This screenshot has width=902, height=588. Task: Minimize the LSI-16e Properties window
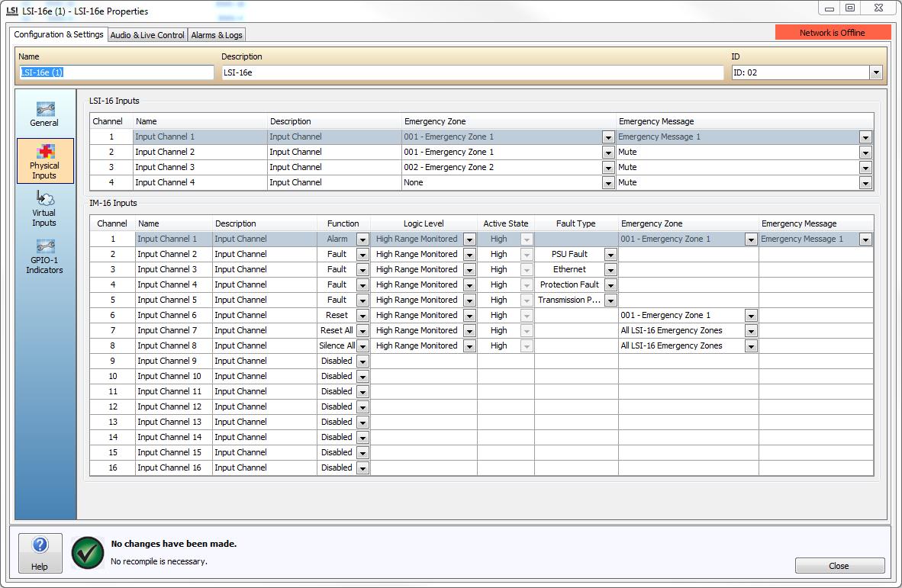coord(830,8)
